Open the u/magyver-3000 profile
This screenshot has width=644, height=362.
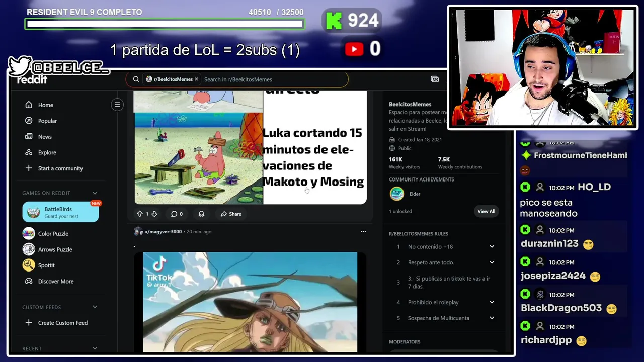tap(163, 231)
